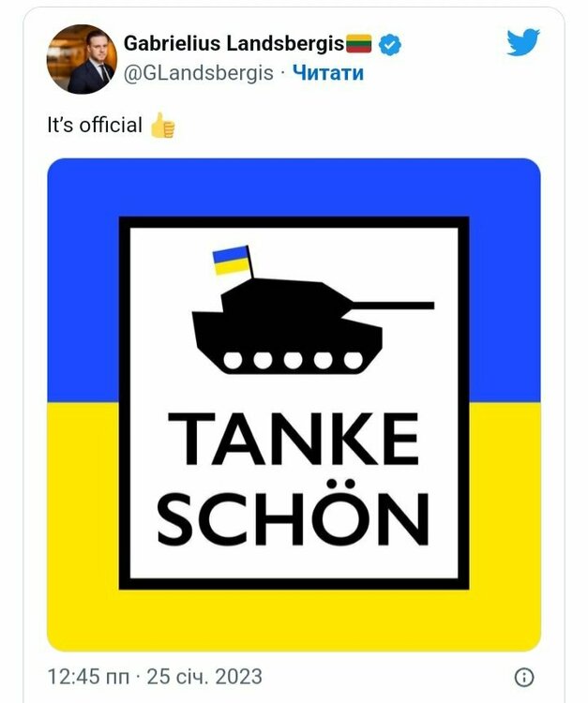Click the Читати follow link
Image resolution: width=588 pixels, height=703 pixels.
(x=327, y=72)
